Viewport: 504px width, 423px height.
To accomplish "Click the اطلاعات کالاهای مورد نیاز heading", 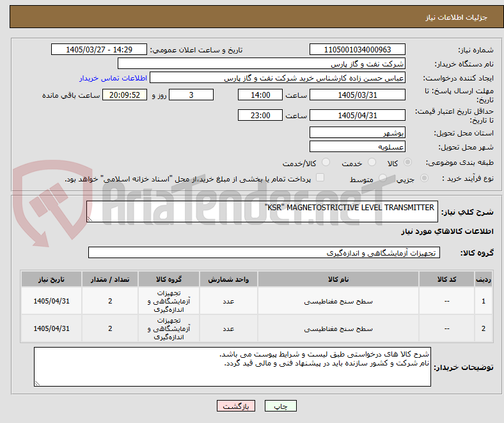I will click(447, 231).
